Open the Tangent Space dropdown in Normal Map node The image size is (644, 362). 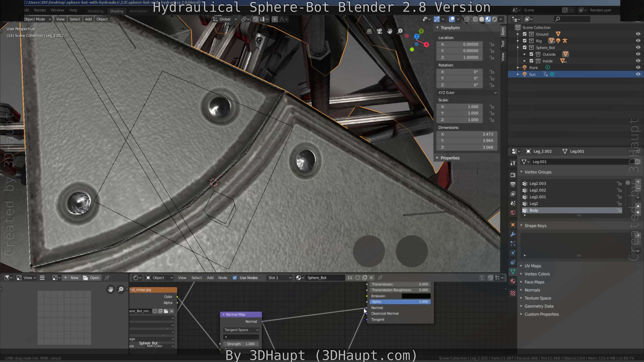pyautogui.click(x=241, y=330)
